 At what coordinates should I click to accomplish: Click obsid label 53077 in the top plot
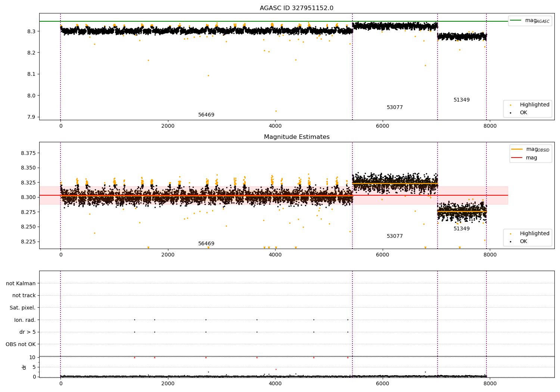[x=395, y=108]
